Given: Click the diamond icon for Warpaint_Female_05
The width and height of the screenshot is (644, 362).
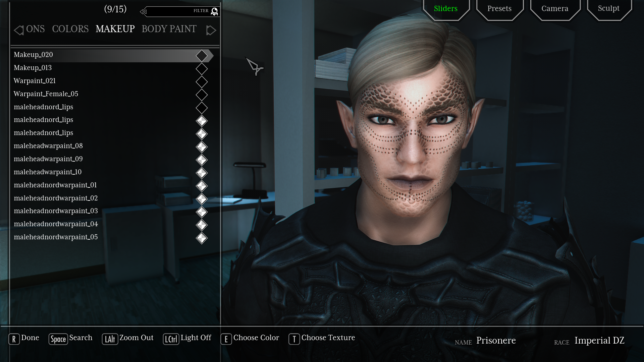Looking at the screenshot, I should click(x=202, y=95).
